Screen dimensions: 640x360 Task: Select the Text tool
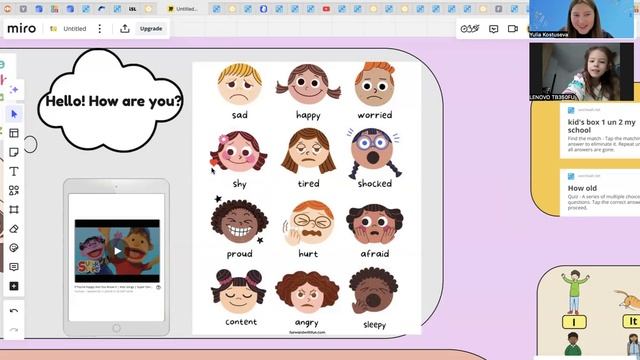tap(14, 171)
